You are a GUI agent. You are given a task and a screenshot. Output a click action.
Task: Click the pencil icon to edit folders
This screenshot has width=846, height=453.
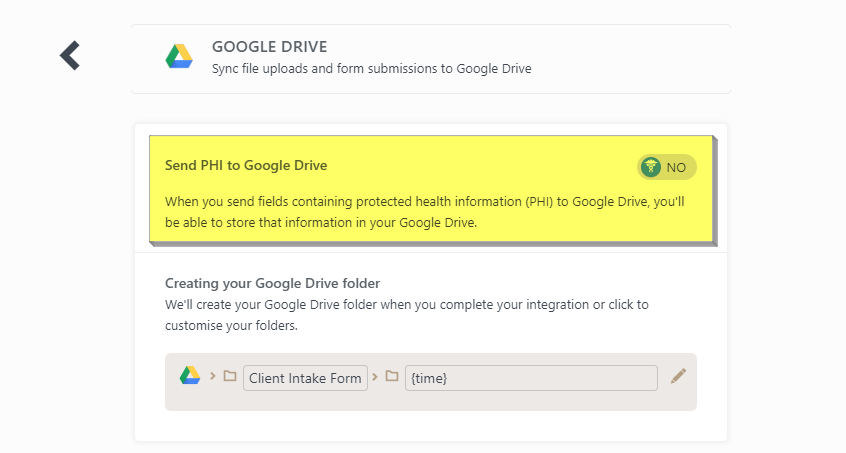pos(678,376)
